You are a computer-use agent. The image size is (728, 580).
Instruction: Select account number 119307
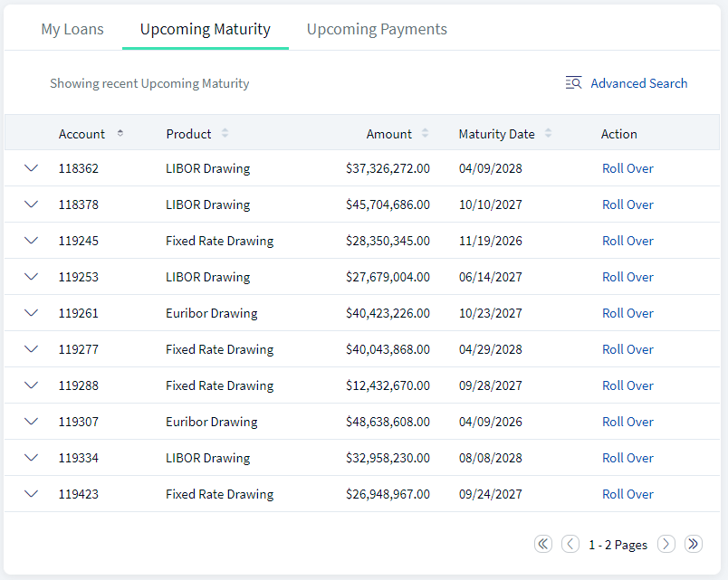79,422
